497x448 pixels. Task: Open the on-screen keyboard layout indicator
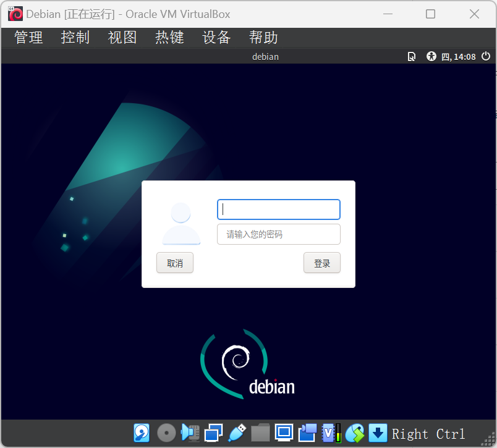(x=411, y=57)
